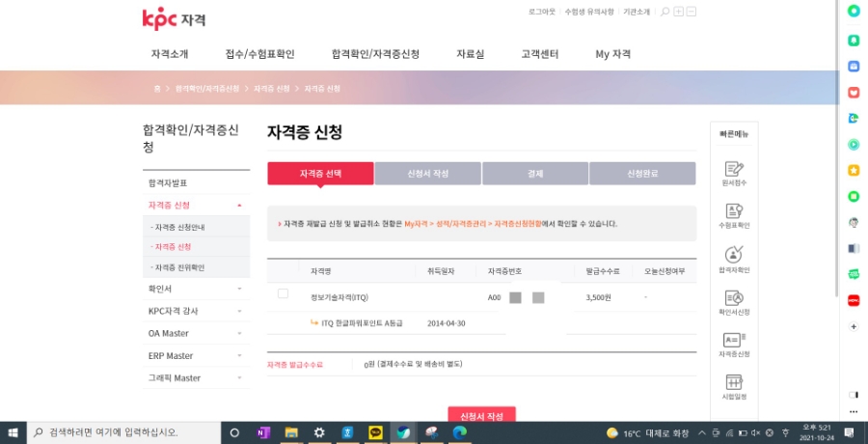Click the green bell icon in browser sidebar
The height and width of the screenshot is (444, 868).
(x=854, y=41)
